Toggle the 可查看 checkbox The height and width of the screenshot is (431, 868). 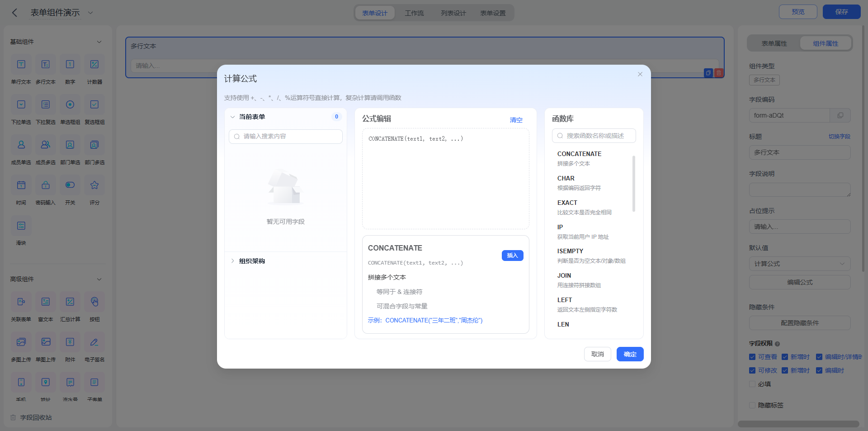(x=752, y=357)
